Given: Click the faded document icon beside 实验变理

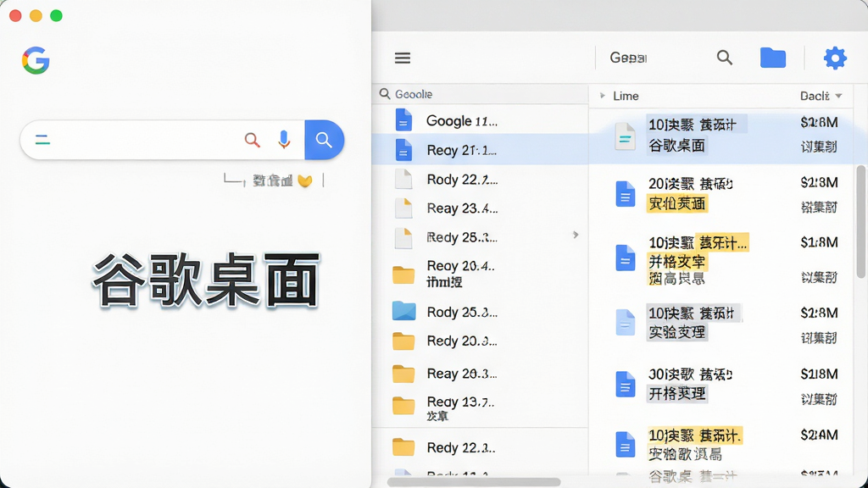Looking at the screenshot, I should tap(626, 323).
